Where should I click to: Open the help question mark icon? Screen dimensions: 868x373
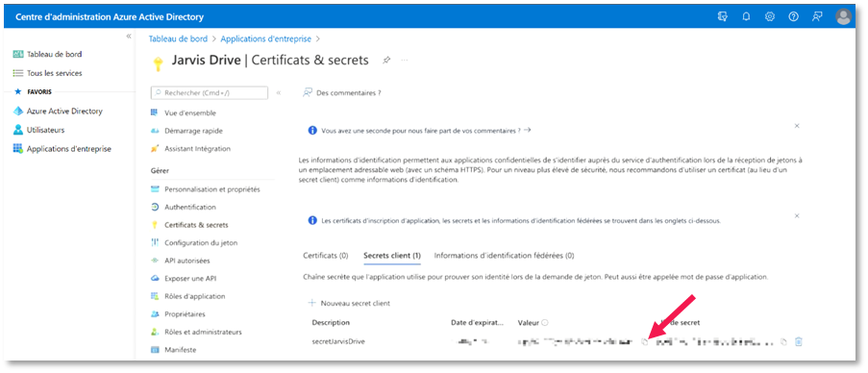pos(793,16)
